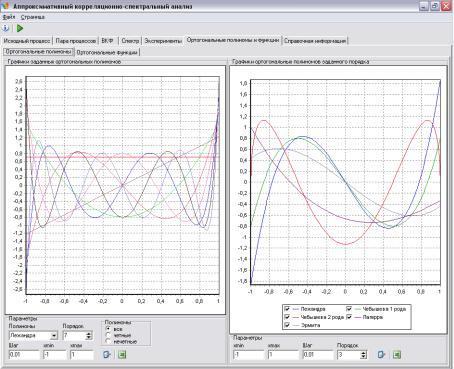Click the green play run button
The width and height of the screenshot is (454, 369).
(x=20, y=28)
